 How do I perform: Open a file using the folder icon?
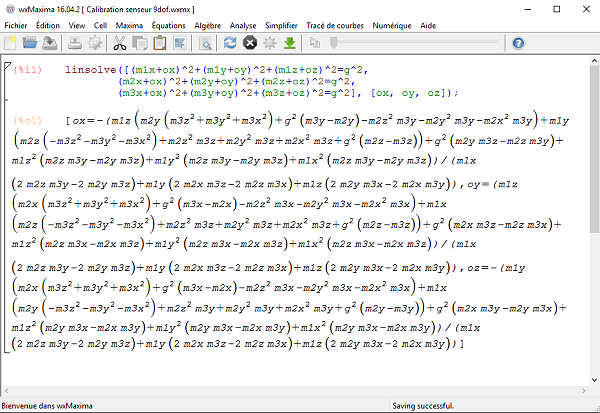(30, 43)
